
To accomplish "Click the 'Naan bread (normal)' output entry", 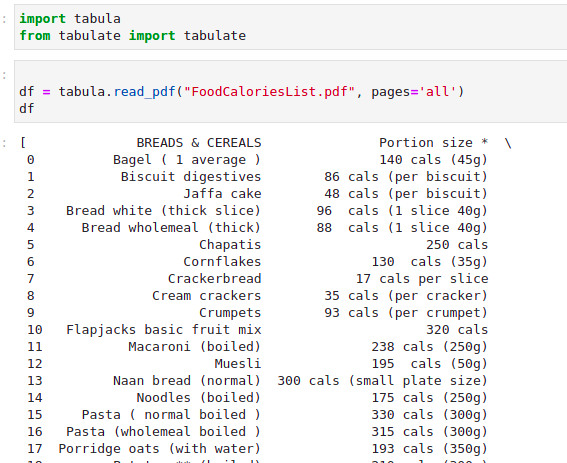I will point(187,381).
